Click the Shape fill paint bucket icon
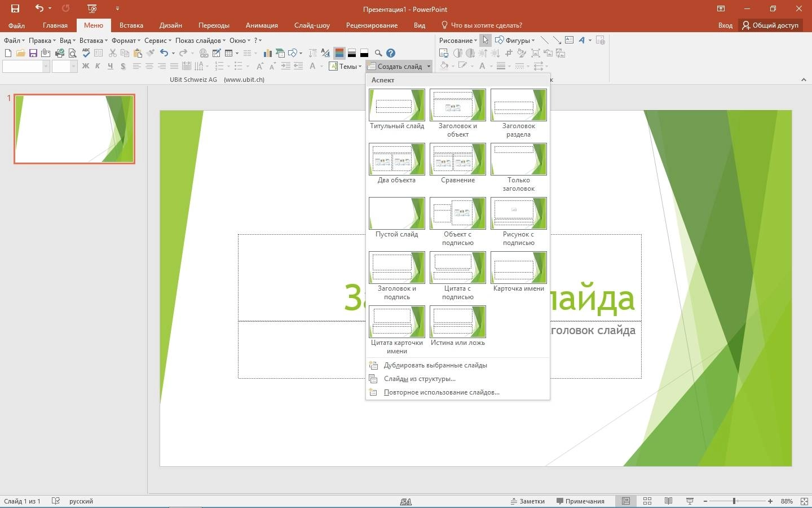This screenshot has height=508, width=812. click(x=444, y=66)
